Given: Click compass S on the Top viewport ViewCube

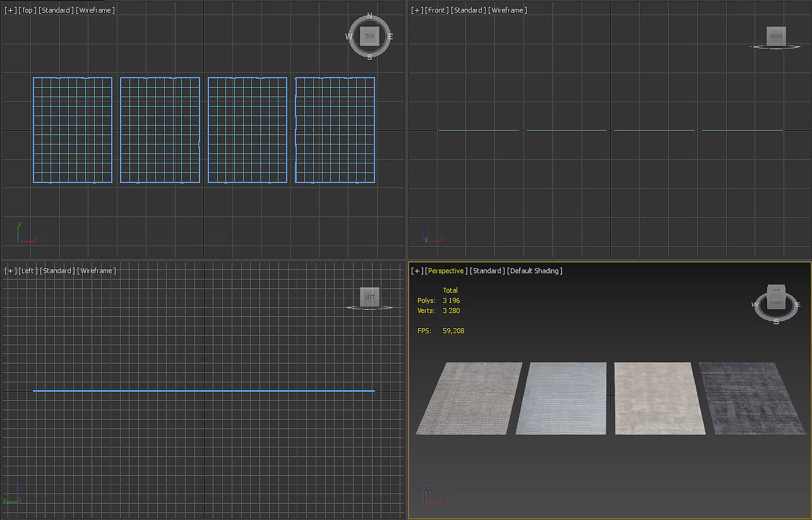Looking at the screenshot, I should click(x=369, y=57).
